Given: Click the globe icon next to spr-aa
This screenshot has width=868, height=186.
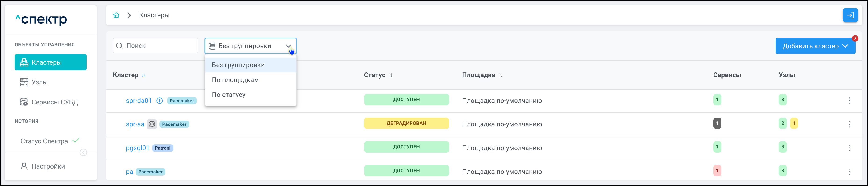Looking at the screenshot, I should [x=152, y=124].
